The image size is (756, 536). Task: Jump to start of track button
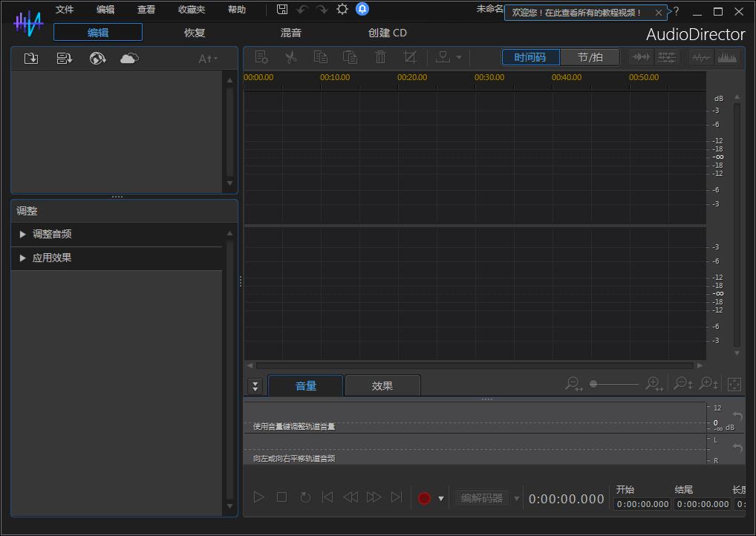328,497
